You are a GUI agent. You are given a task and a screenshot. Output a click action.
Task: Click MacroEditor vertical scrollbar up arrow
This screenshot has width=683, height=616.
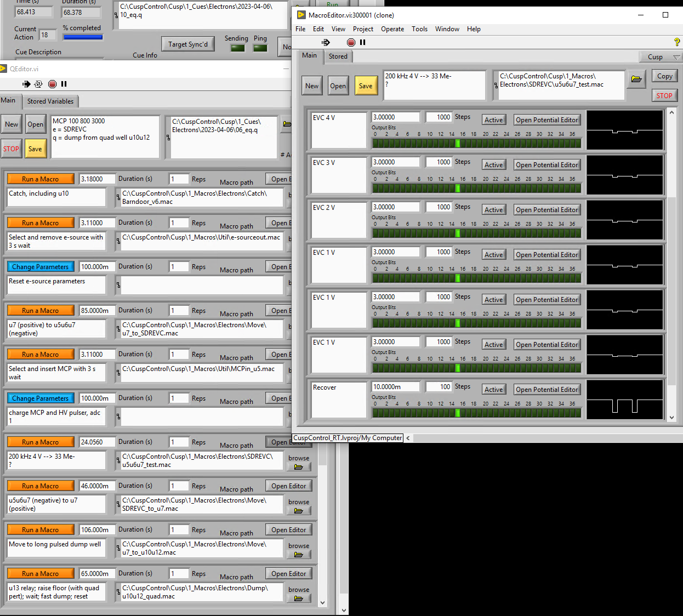[671, 112]
